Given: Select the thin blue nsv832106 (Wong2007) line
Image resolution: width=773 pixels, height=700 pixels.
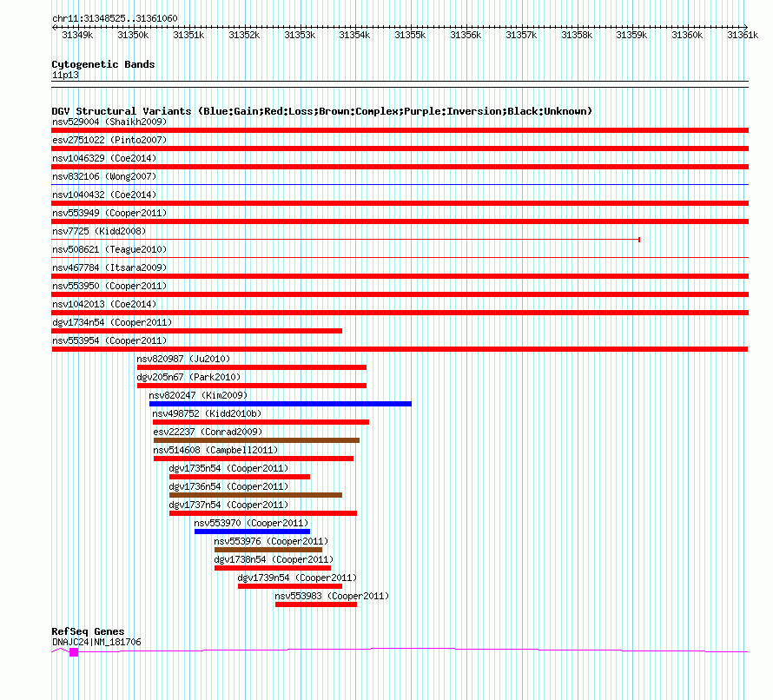Looking at the screenshot, I should click(400, 185).
